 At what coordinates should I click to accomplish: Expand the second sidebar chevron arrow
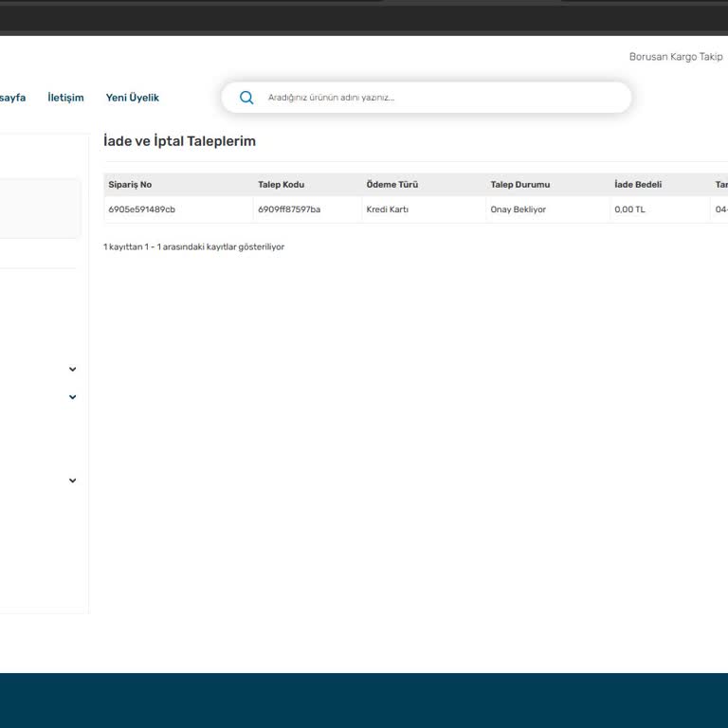72,397
